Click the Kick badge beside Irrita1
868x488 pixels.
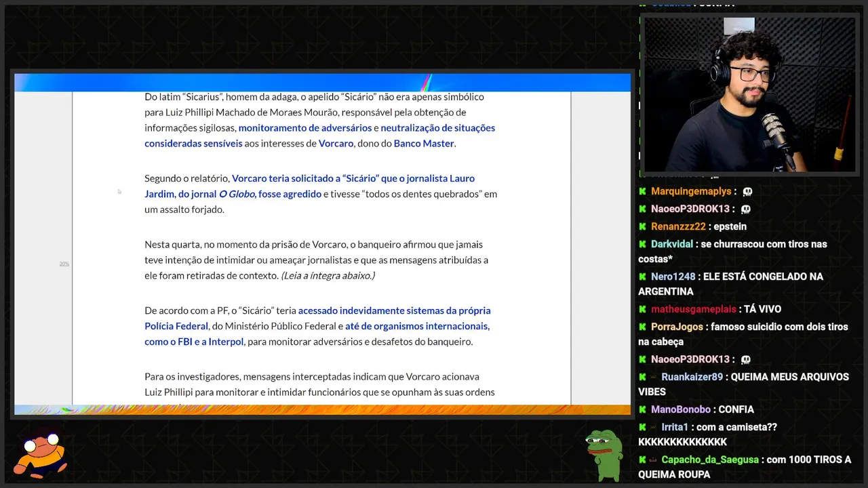tap(642, 427)
